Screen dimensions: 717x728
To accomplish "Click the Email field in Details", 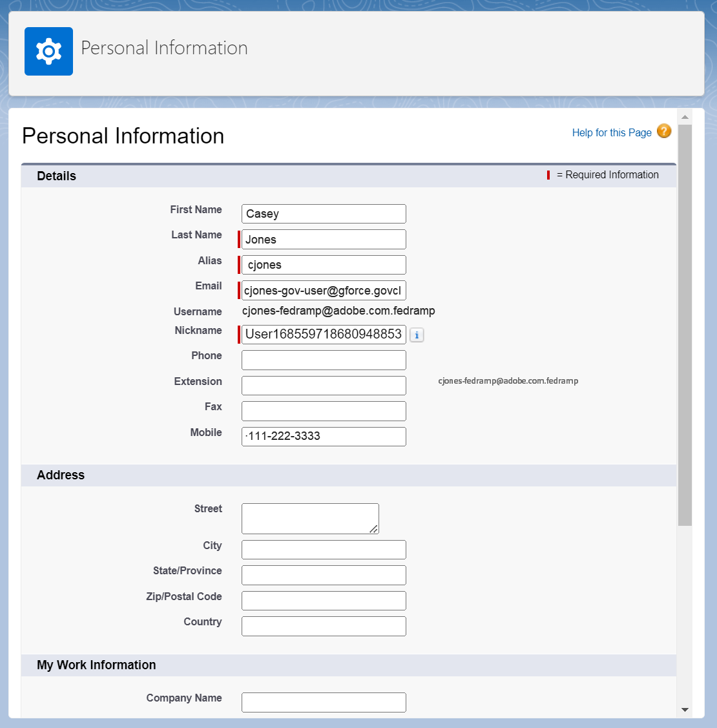I will click(323, 290).
